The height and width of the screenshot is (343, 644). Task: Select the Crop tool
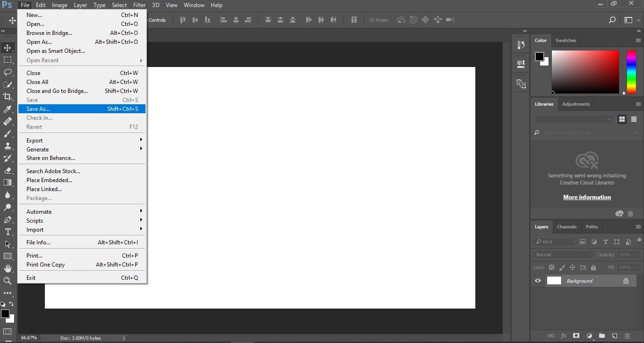[8, 97]
